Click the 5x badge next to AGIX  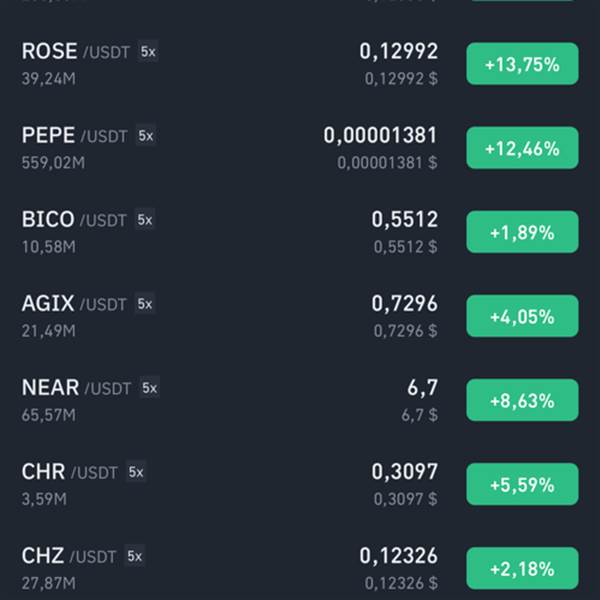tap(145, 304)
